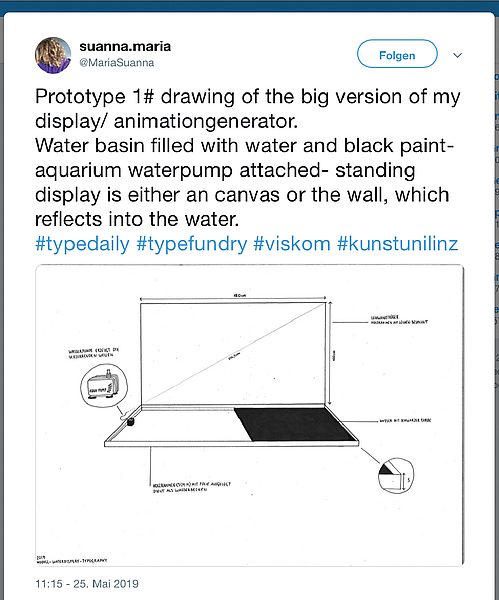
Task: Follow the #viskom hashtag link
Action: point(292,244)
